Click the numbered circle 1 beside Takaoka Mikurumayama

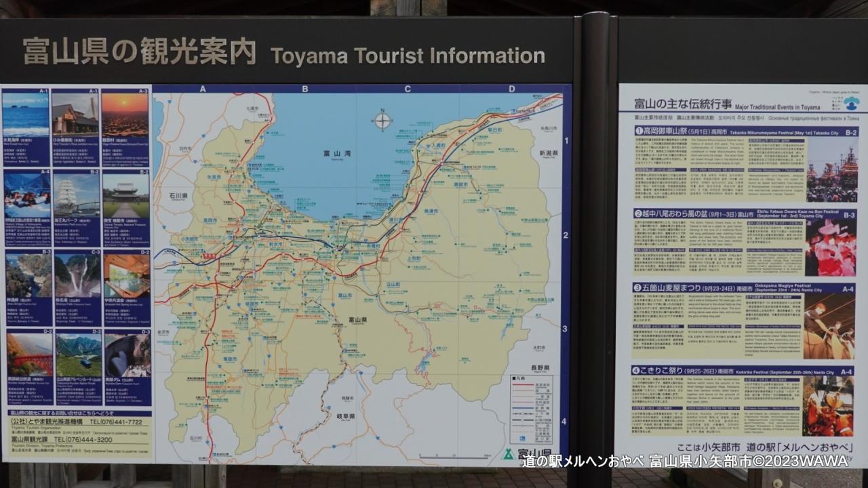coord(639,131)
